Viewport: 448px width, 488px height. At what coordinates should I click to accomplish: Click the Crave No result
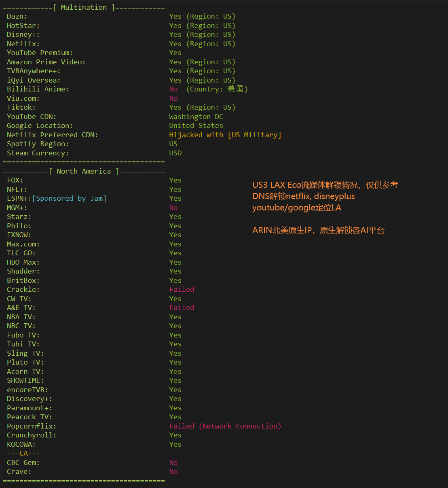173,471
